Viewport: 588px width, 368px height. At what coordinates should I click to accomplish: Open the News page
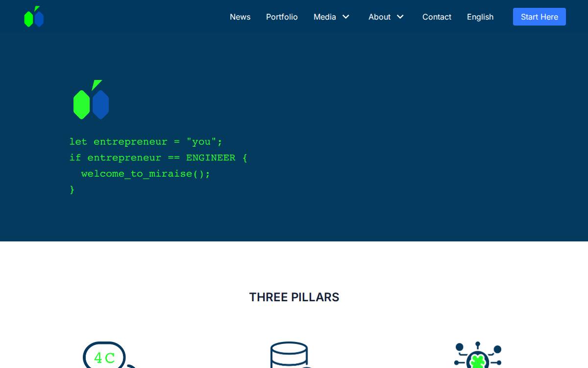point(240,17)
